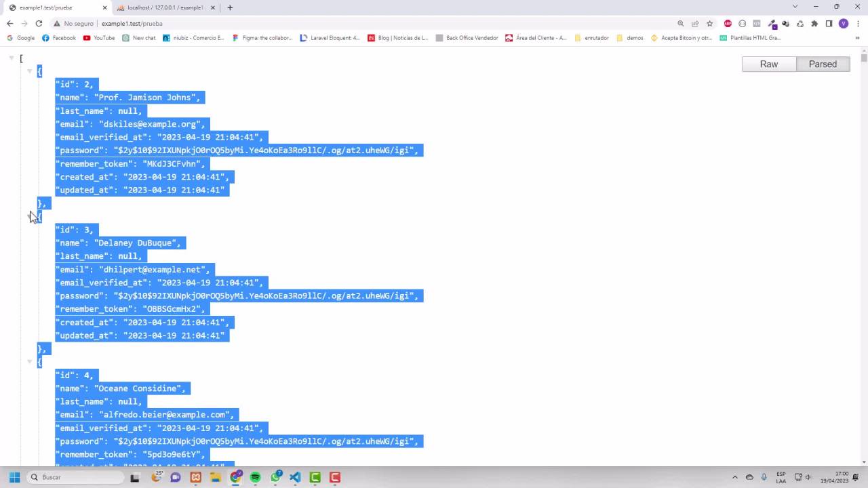868x488 pixels.
Task: Open the Chrome extensions puzzle menu
Action: (814, 24)
